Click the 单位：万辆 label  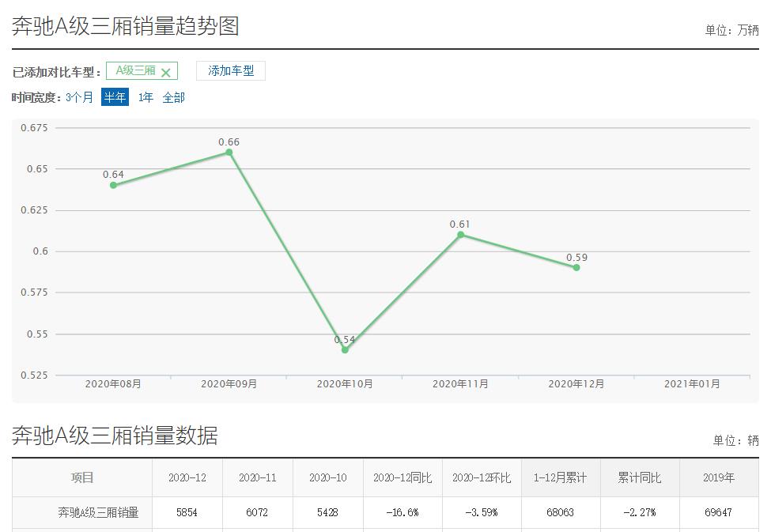731,31
